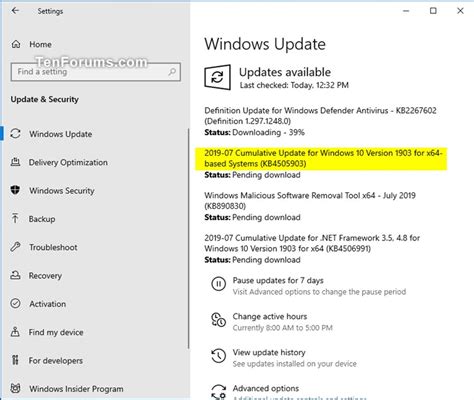This screenshot has width=474, height=400.
Task: Open View update history
Action: coord(269,352)
